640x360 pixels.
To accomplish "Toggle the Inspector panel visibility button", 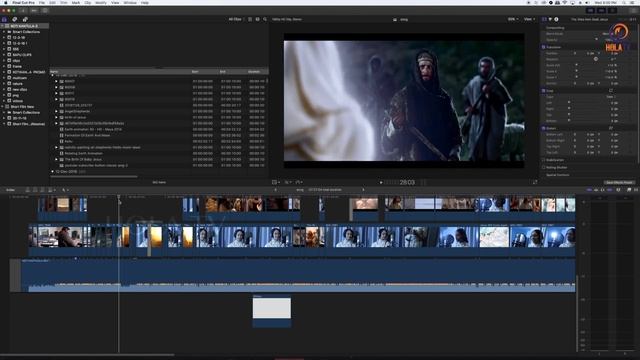I will point(612,11).
